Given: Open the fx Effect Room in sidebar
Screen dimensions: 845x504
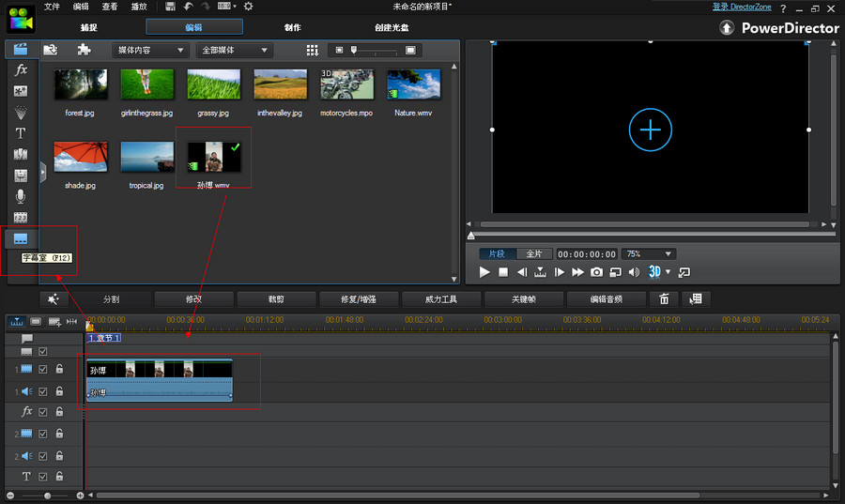Looking at the screenshot, I should 21,70.
